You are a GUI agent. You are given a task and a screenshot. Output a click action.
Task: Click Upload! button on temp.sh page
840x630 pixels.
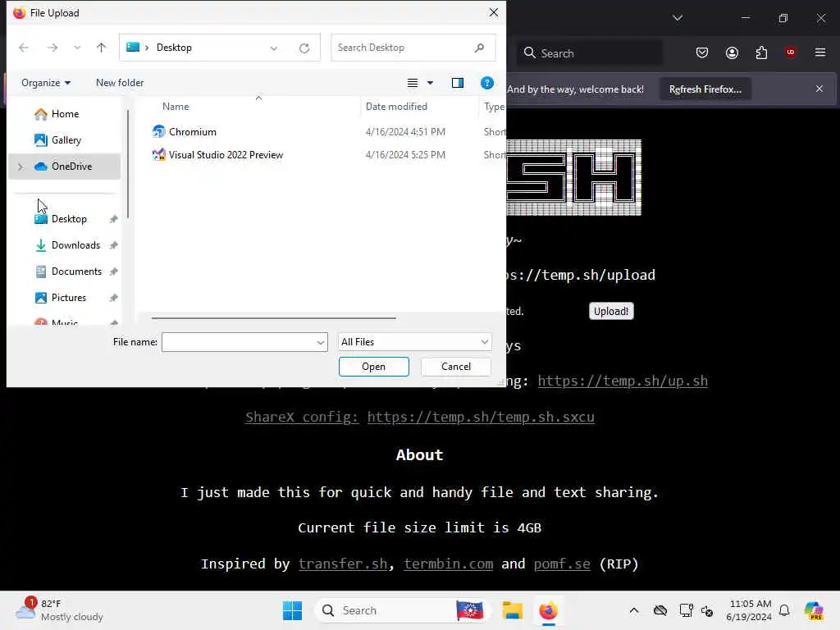610,311
